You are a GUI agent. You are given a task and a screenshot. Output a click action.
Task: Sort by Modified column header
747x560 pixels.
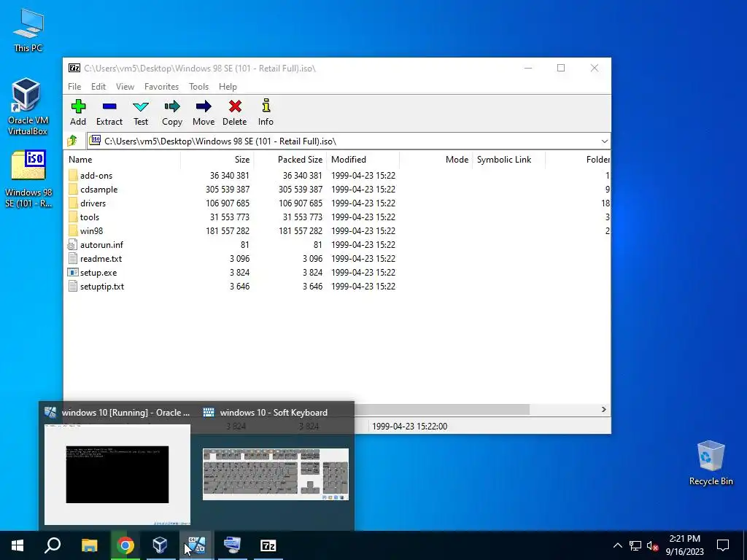(363, 160)
